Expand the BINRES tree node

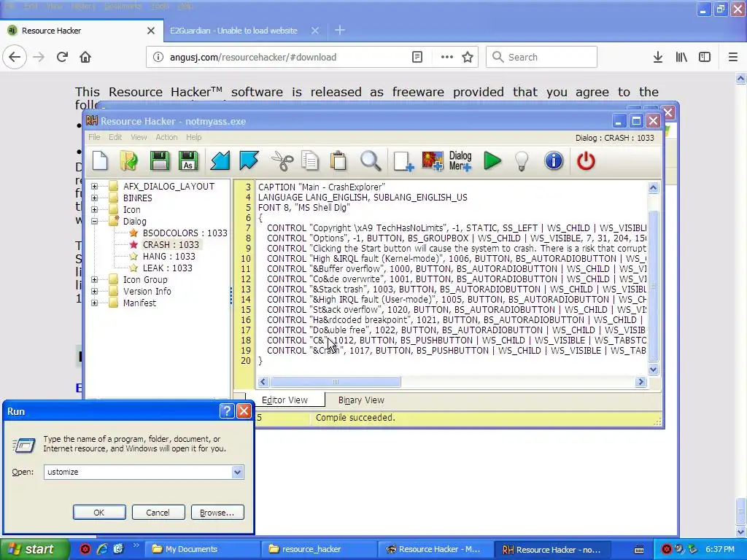(94, 198)
